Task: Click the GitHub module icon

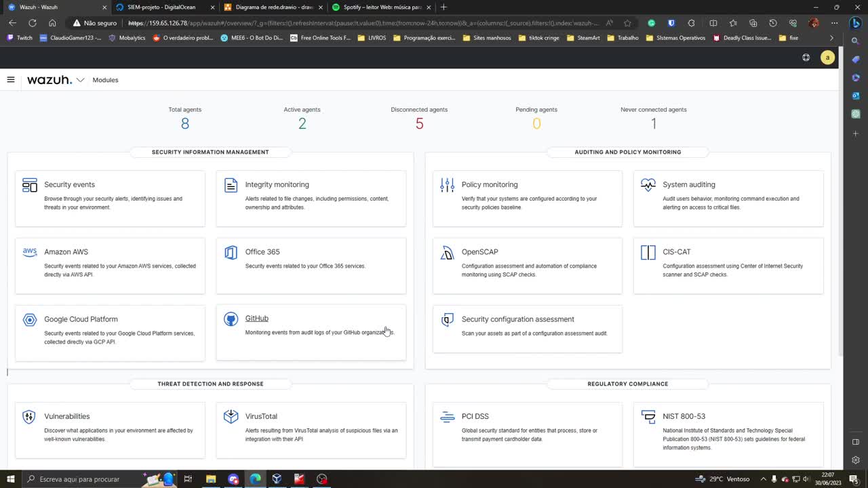Action: click(x=231, y=319)
